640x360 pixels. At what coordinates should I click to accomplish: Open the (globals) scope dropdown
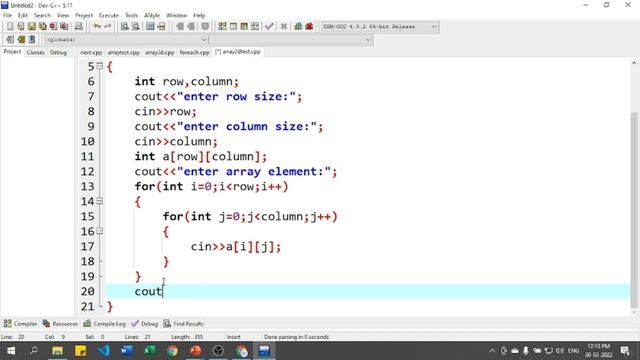[127, 40]
